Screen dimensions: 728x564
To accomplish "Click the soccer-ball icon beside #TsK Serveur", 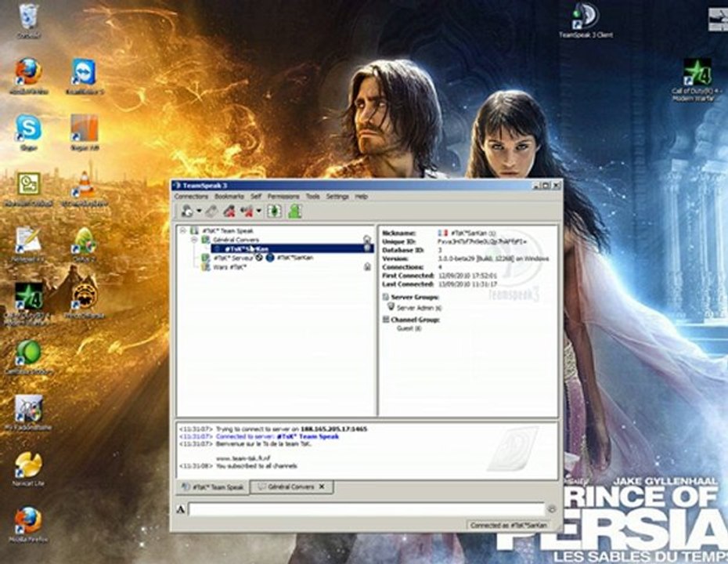I will point(259,257).
